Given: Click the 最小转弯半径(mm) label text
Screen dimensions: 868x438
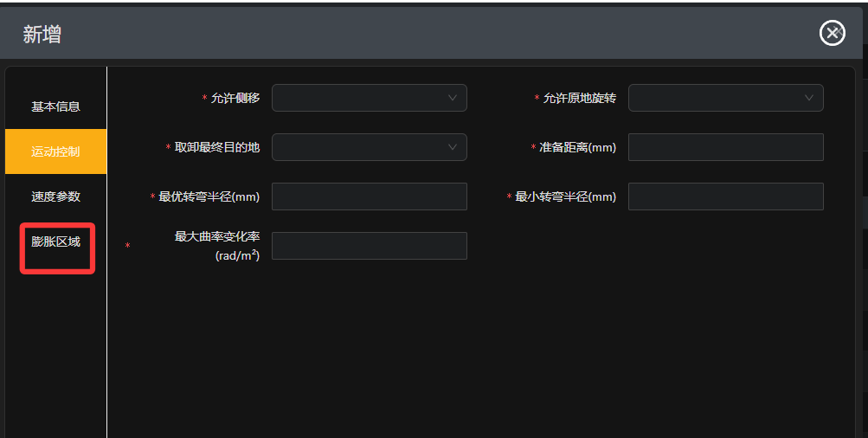Looking at the screenshot, I should (x=565, y=196).
